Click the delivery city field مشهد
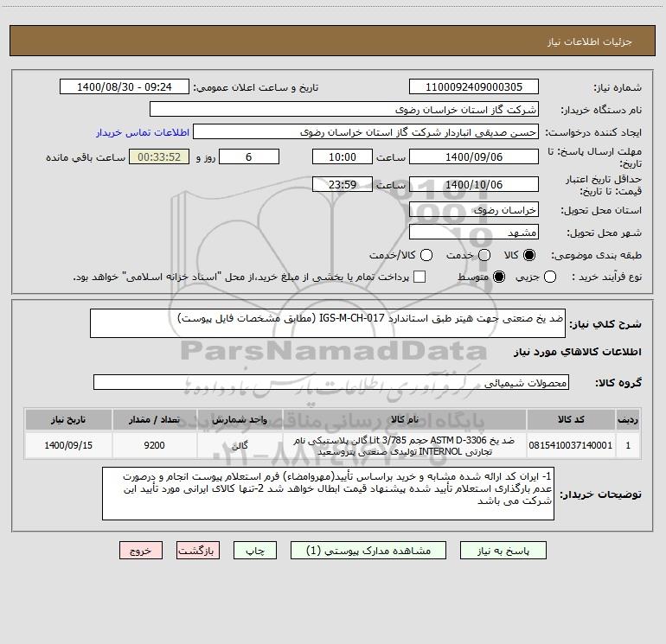Screen dimensions: 666x644 tap(474, 233)
